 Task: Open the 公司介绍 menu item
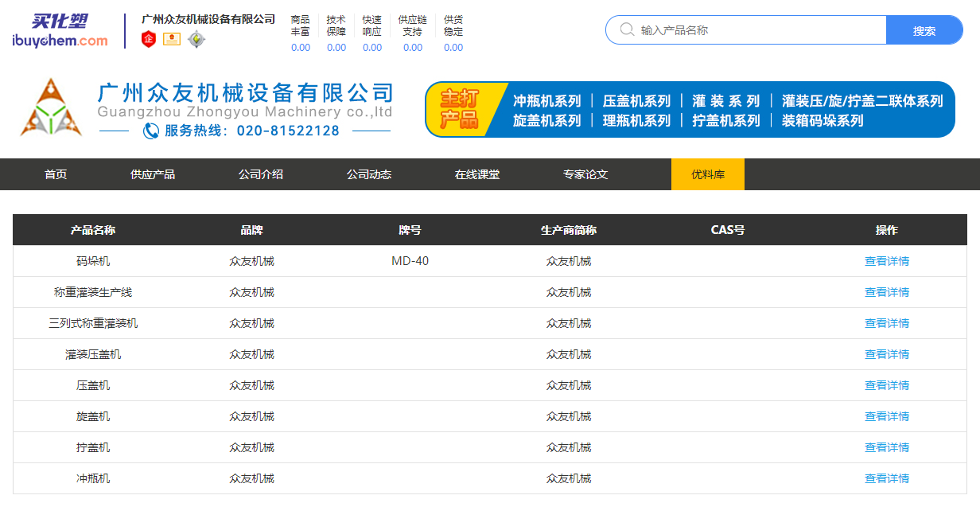pyautogui.click(x=261, y=174)
